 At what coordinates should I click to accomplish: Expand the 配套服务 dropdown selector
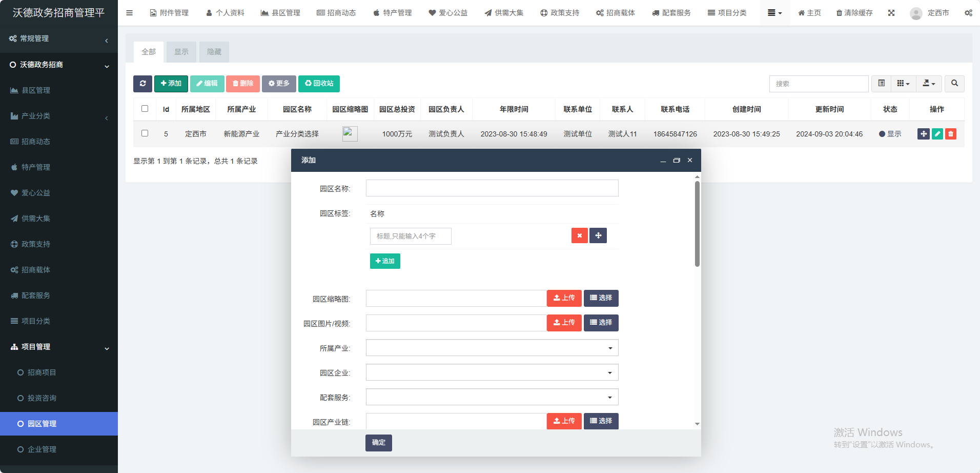point(492,397)
